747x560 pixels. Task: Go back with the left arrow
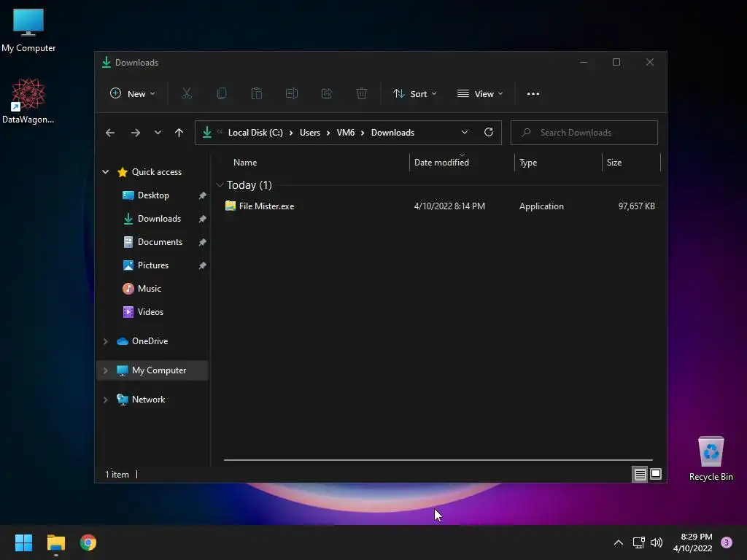110,133
